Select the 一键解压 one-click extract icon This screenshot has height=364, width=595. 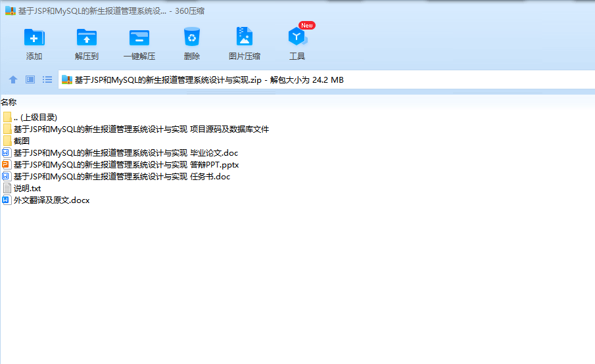[139, 37]
